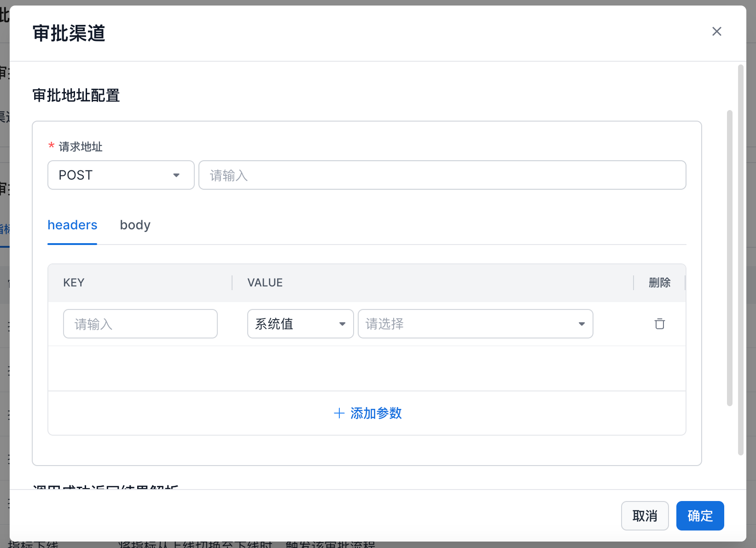Open the POST request method dropdown

point(121,175)
